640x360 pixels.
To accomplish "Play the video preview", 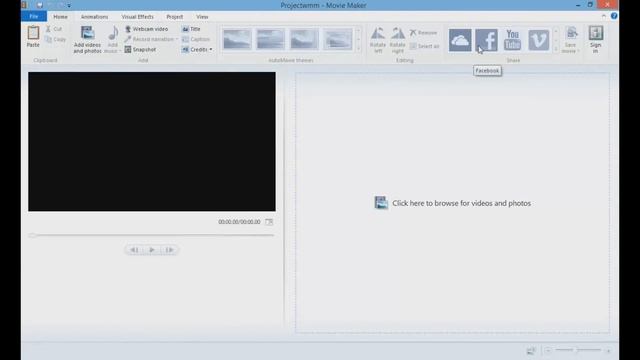I will (152, 249).
